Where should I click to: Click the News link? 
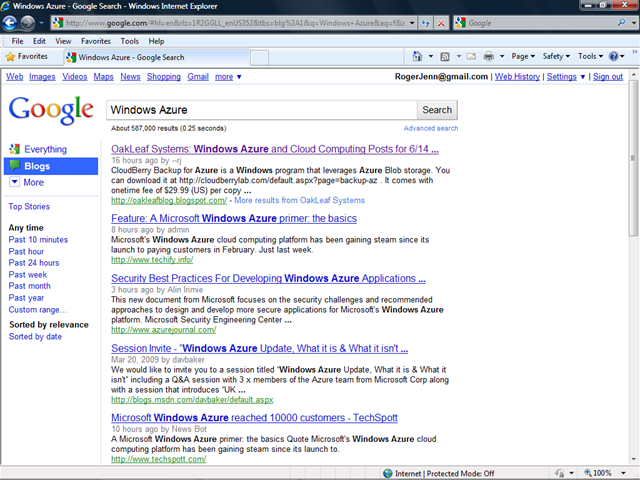130,77
